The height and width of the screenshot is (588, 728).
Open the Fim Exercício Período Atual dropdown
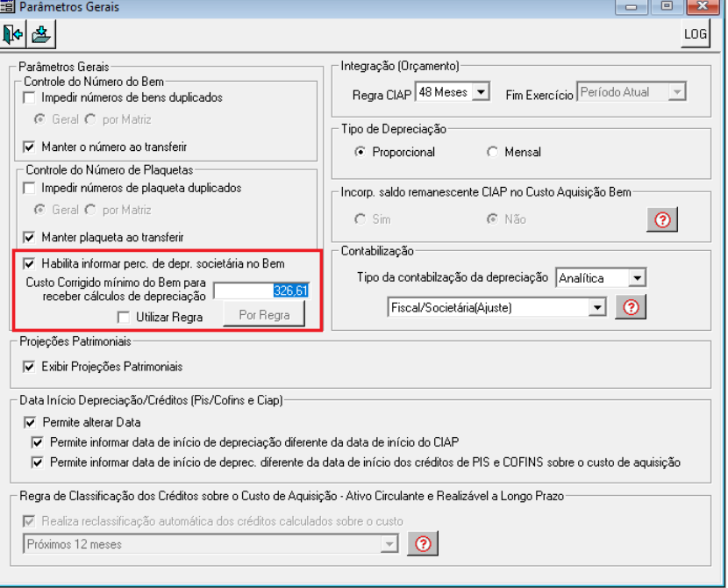(677, 92)
